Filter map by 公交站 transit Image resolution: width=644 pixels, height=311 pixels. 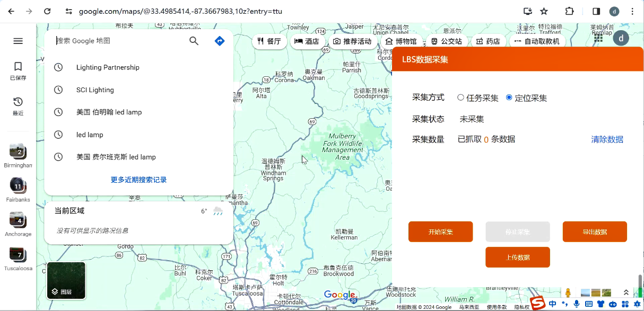(446, 41)
